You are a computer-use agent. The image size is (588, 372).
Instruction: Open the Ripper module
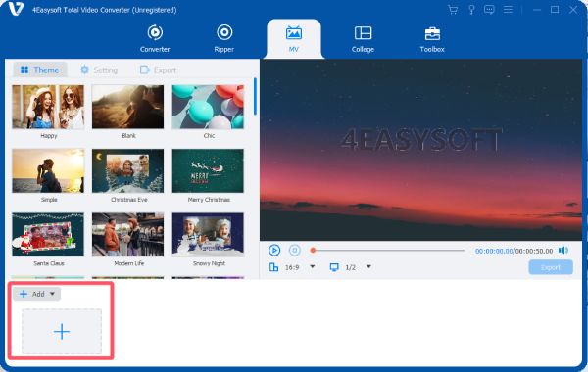224,38
